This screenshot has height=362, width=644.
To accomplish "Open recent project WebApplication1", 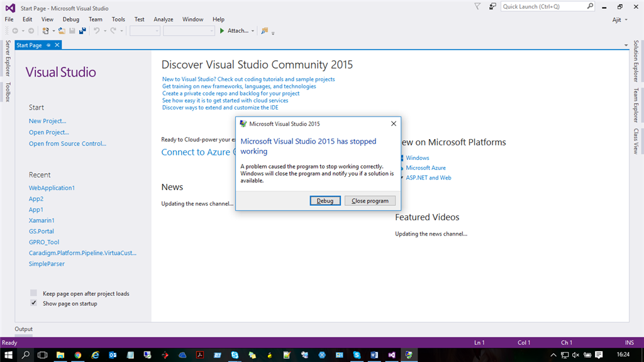I will click(x=52, y=188).
